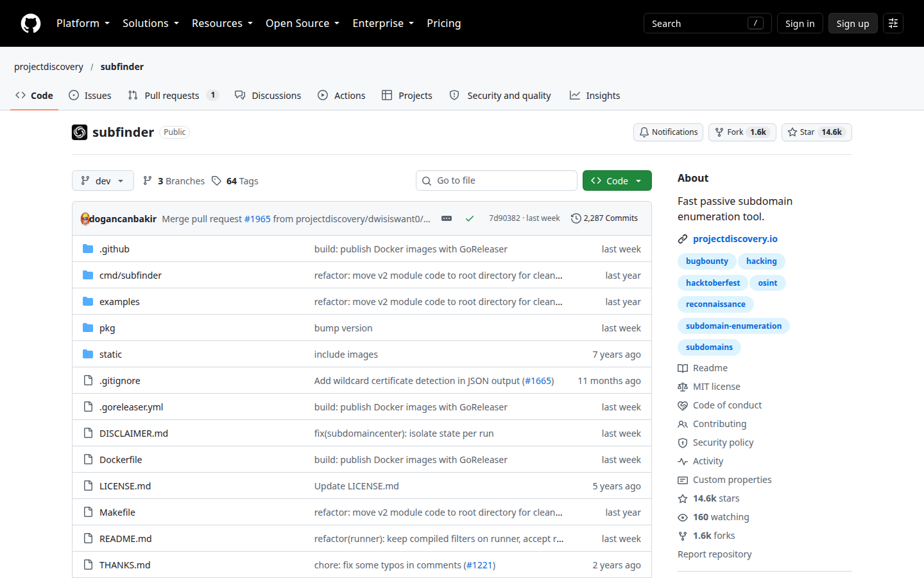
Task: Open the dev branch selector dropdown
Action: click(103, 180)
